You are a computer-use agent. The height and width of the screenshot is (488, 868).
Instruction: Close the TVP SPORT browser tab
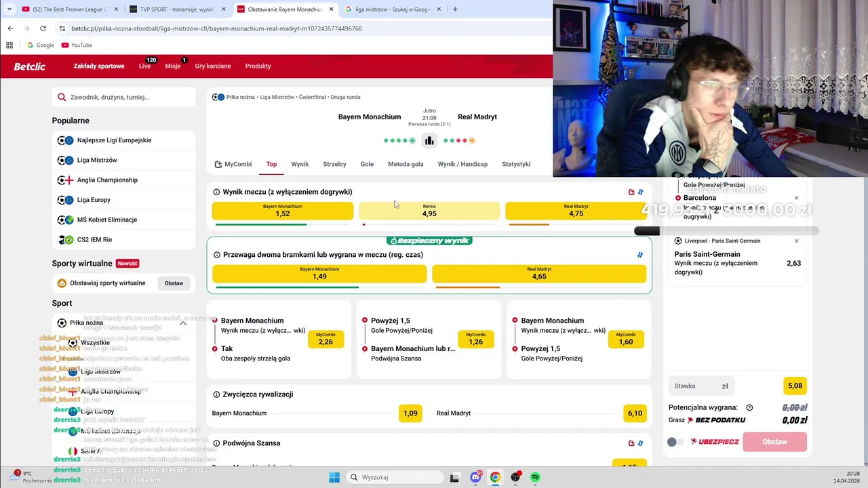coord(224,9)
